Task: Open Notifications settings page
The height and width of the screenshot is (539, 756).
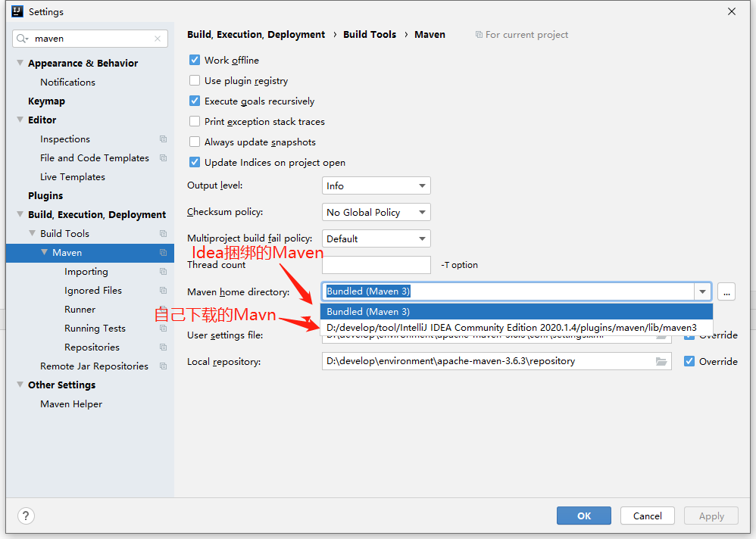Action: point(67,83)
